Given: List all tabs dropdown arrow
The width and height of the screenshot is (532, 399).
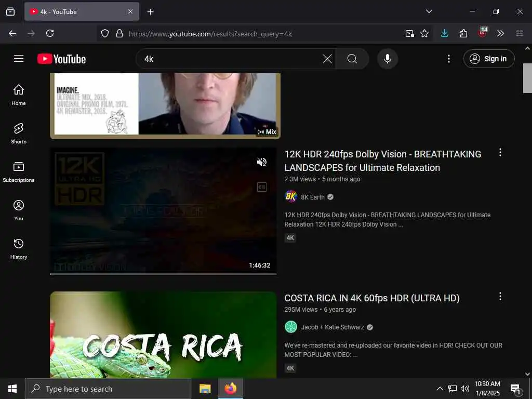Looking at the screenshot, I should pos(429,11).
